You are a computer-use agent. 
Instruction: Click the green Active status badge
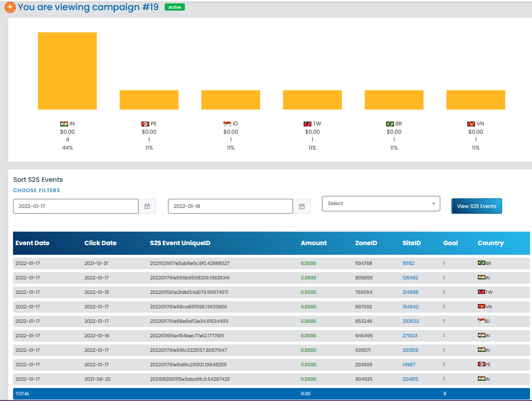click(x=174, y=7)
